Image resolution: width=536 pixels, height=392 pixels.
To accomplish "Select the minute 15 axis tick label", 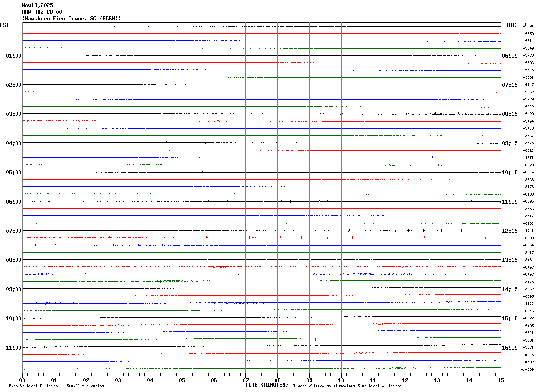I will point(501,380).
